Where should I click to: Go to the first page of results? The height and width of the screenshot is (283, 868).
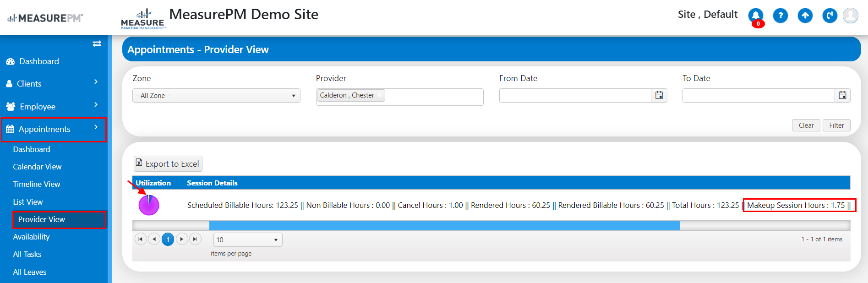tap(141, 239)
